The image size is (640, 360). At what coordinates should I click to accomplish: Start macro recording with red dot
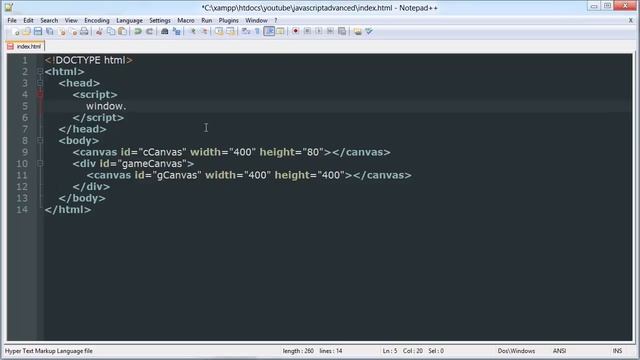(296, 31)
